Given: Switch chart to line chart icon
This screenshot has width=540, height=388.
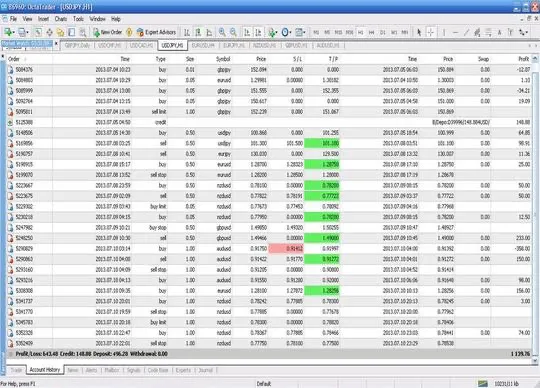Looking at the screenshot, I should [x=209, y=32].
